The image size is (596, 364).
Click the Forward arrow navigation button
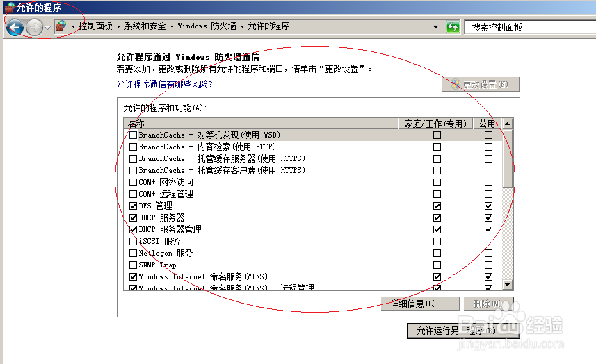click(x=34, y=27)
